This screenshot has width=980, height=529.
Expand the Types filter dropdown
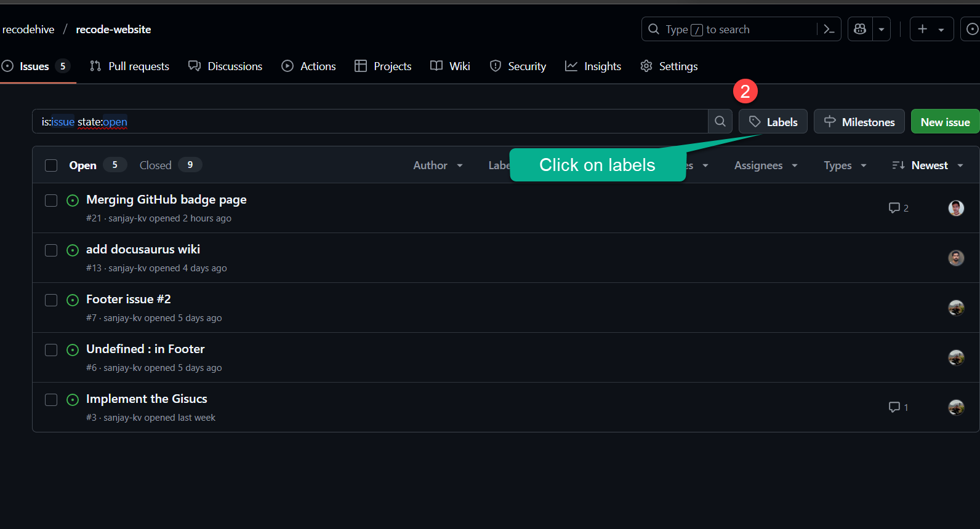pos(845,165)
